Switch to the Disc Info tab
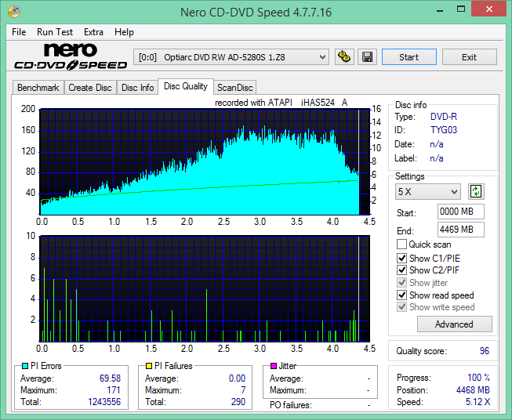Screen dimensions: 512x420 [137, 88]
